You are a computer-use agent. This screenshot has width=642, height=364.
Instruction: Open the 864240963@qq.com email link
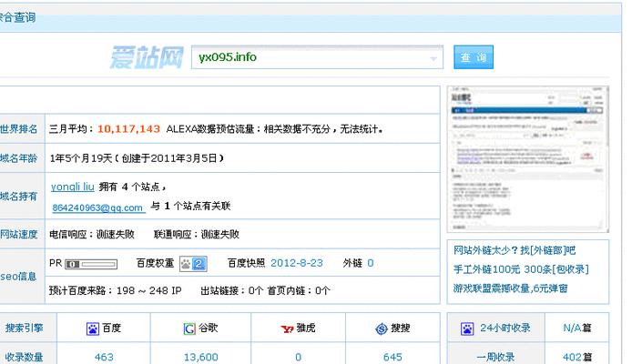(x=97, y=207)
